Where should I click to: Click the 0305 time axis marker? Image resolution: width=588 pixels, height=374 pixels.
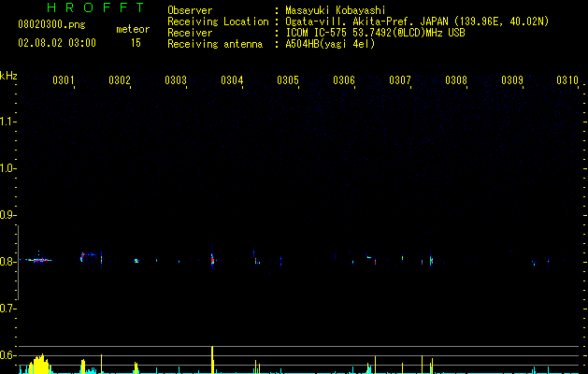point(288,80)
